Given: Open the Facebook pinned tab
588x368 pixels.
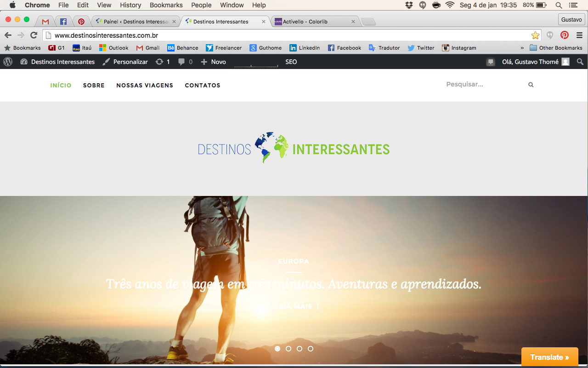Looking at the screenshot, I should tap(63, 22).
